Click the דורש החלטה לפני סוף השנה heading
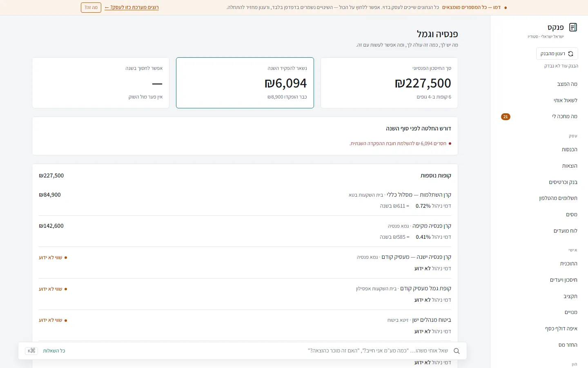Screen dimensions: 588x368 tap(419, 129)
